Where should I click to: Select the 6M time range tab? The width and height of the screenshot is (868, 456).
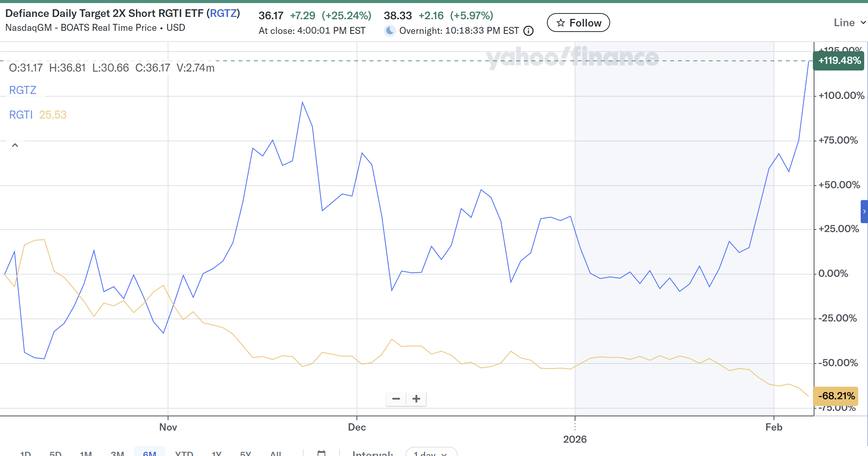coord(150,453)
